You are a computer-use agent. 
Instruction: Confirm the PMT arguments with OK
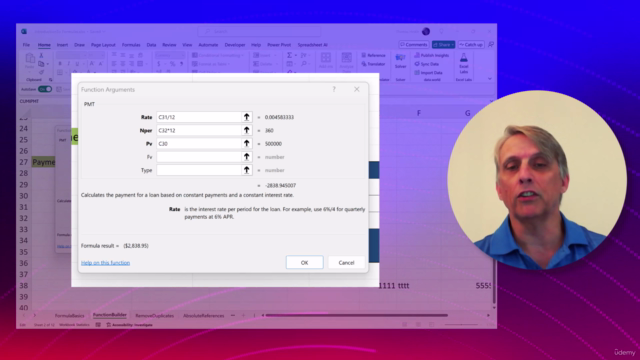pos(304,262)
